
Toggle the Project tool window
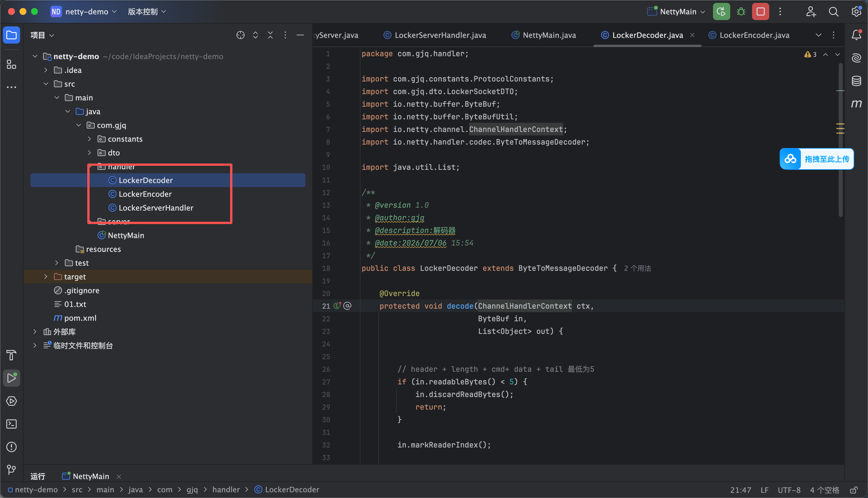click(12, 35)
